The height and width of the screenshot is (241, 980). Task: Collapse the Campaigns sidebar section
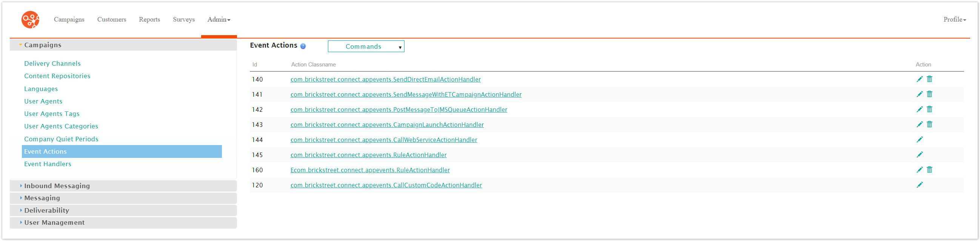pyautogui.click(x=43, y=45)
